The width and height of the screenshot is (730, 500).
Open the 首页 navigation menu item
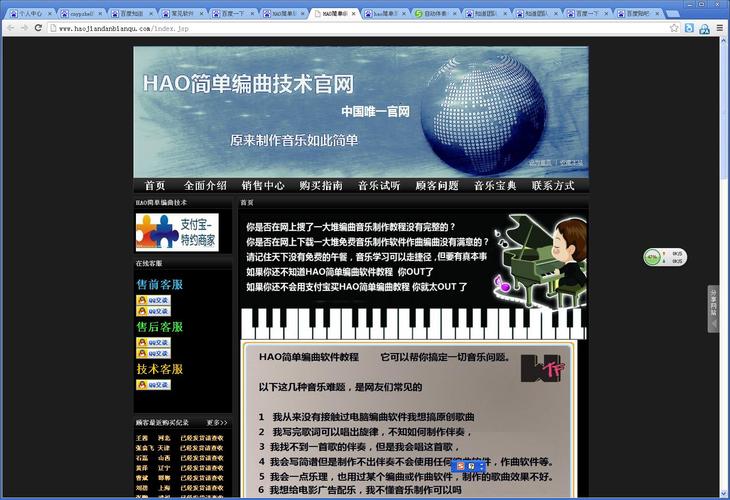point(155,186)
